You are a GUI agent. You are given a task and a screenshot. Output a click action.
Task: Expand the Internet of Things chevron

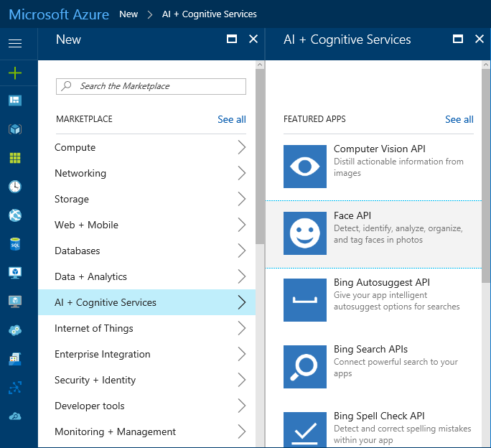point(241,328)
